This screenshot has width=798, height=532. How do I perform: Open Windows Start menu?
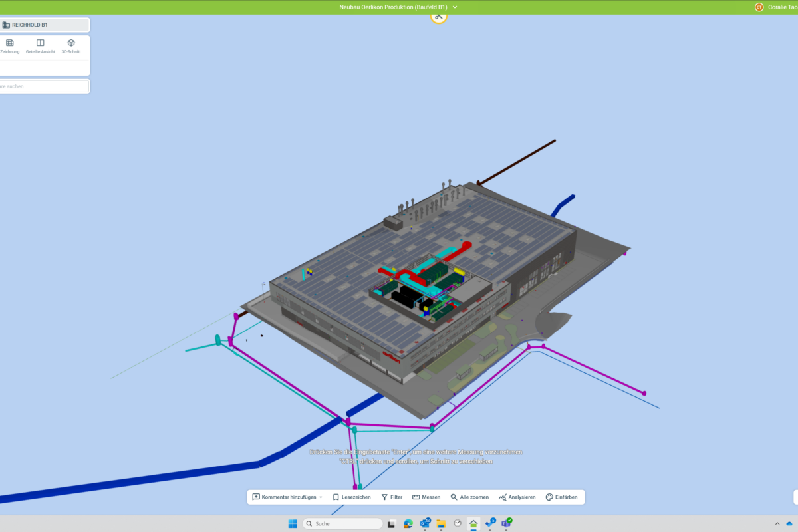[293, 524]
